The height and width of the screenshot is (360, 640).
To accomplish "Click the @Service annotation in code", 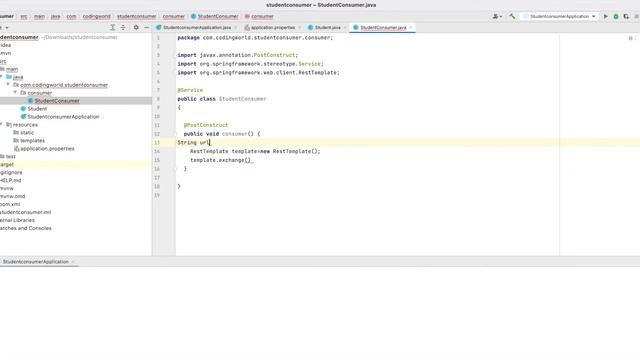I will [x=190, y=90].
